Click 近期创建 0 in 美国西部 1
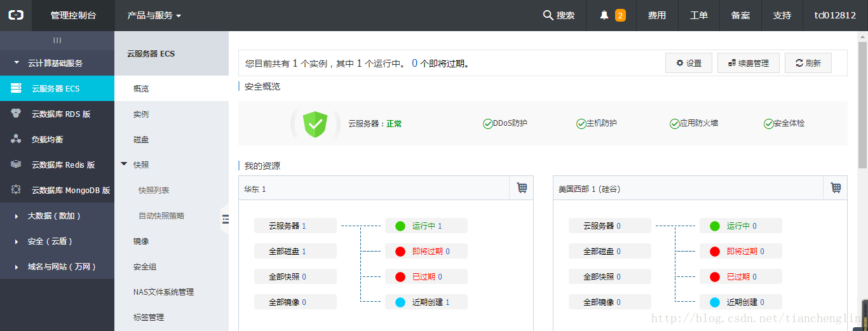 tap(741, 302)
